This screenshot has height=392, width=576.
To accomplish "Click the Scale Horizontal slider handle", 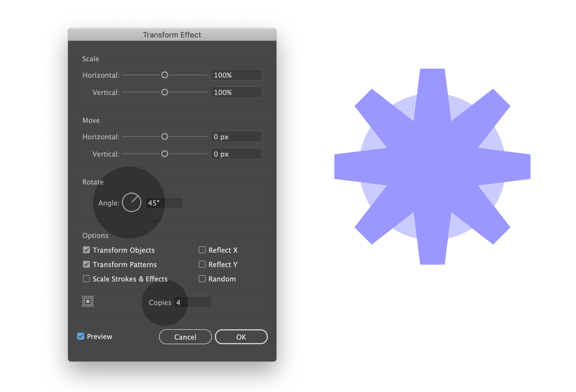I will [x=165, y=75].
